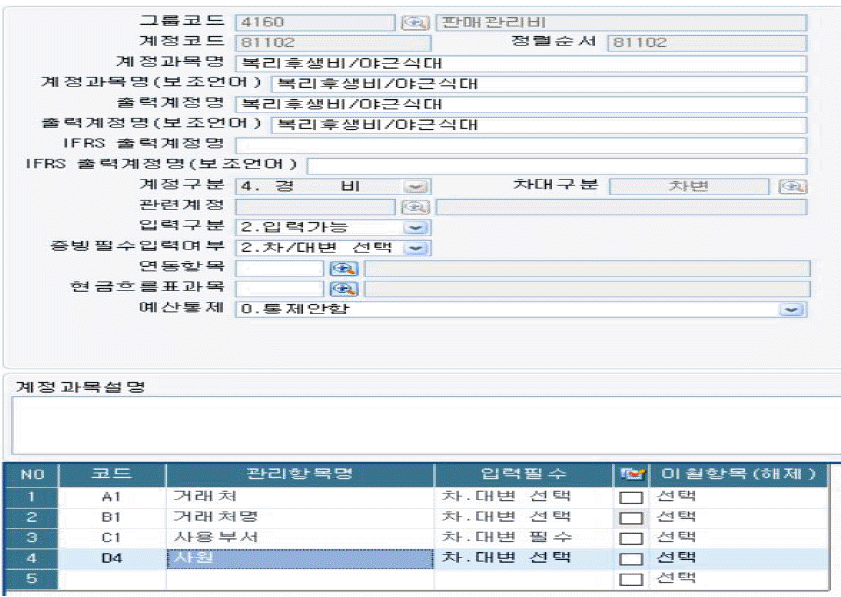
Task: Click the 계정과목명 input field
Action: (520, 63)
